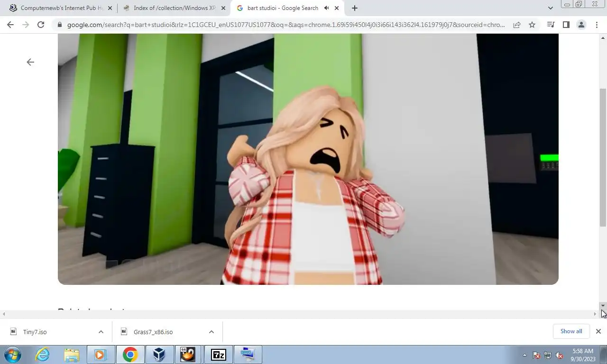
Task: Expand the tab search chevron
Action: coord(550,8)
